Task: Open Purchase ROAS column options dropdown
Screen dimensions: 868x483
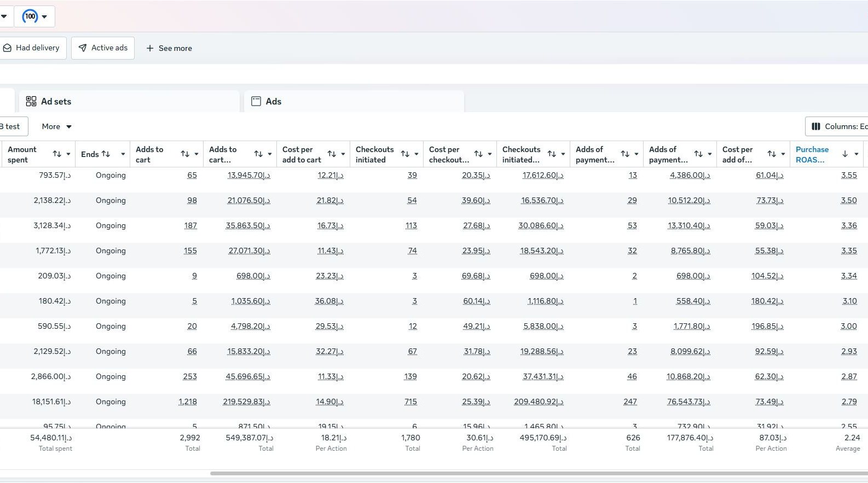Action: click(857, 154)
